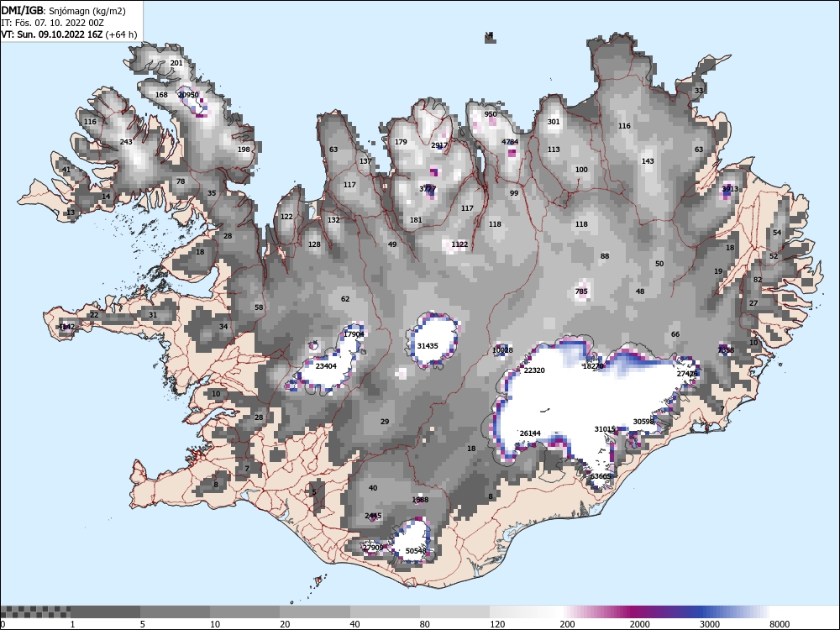Click the glacier value '18270'
The image size is (840, 630).
coord(593,366)
